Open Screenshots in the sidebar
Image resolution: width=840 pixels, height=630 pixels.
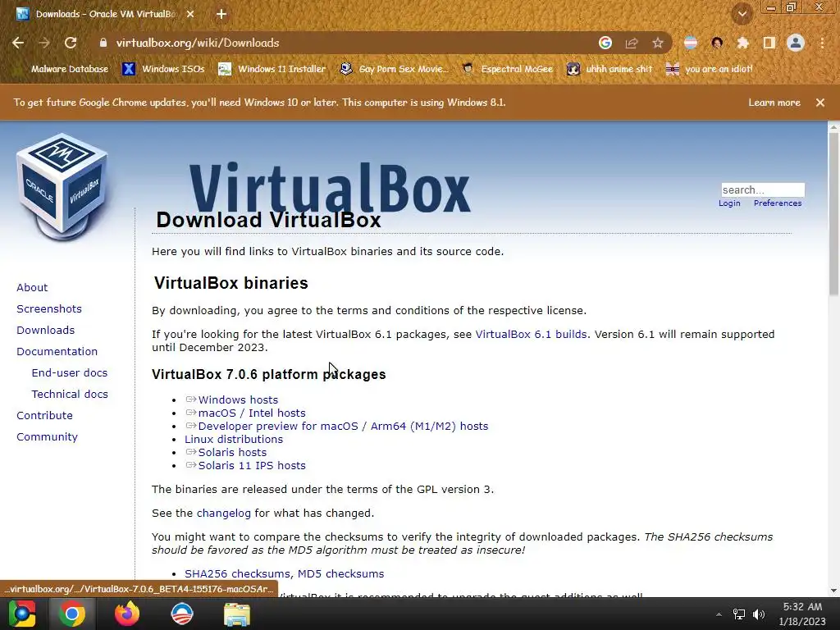click(49, 309)
